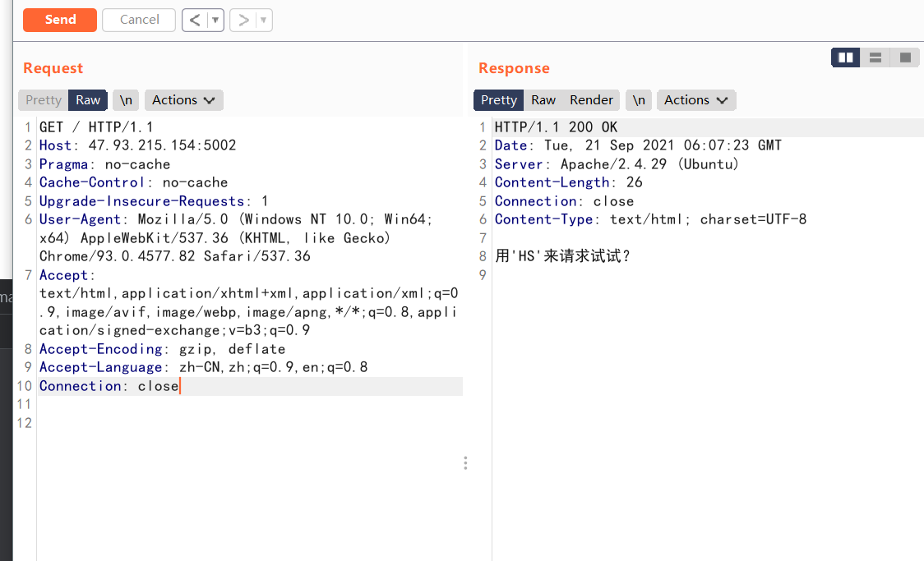The image size is (924, 561).
Task: Toggle \n display in the Request editor
Action: [x=125, y=99]
